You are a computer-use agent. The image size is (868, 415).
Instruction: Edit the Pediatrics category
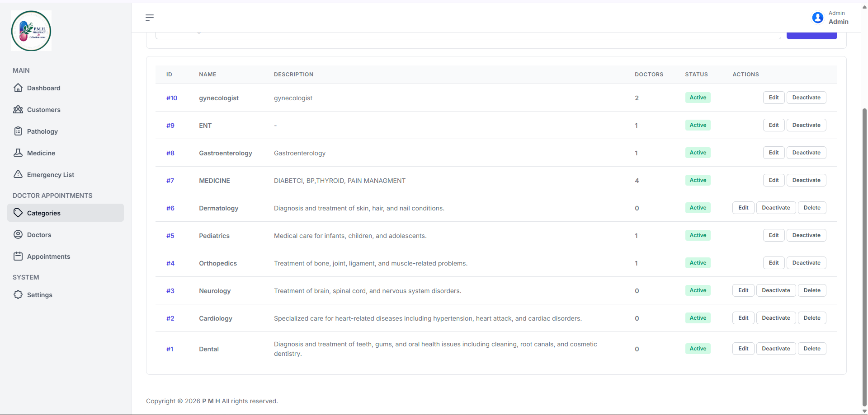pyautogui.click(x=774, y=235)
